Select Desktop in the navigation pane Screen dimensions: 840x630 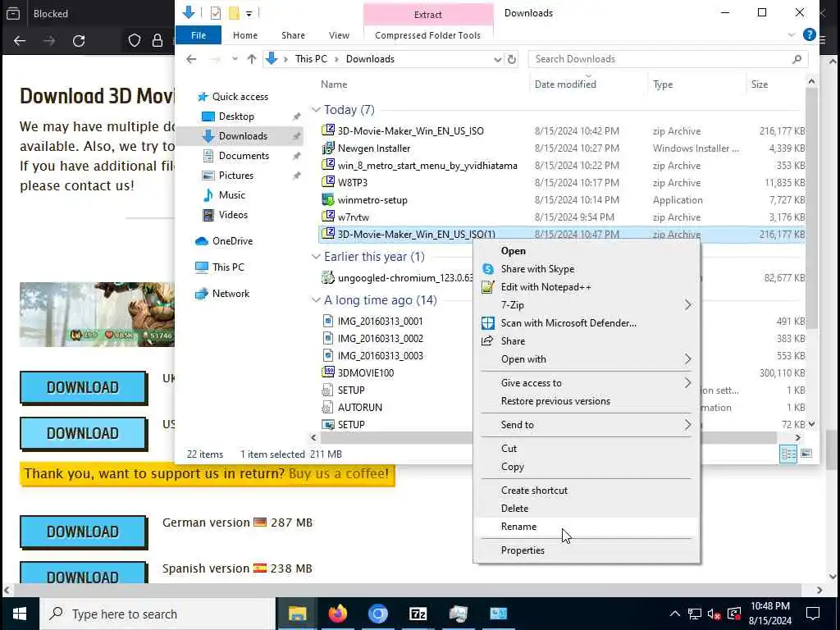point(236,116)
